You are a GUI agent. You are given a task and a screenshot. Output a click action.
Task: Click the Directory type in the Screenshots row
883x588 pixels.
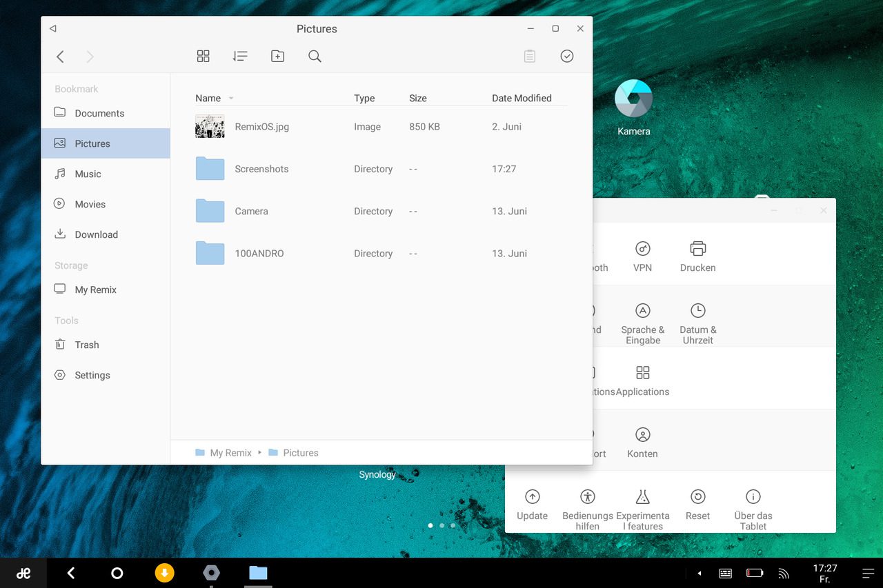click(x=373, y=169)
